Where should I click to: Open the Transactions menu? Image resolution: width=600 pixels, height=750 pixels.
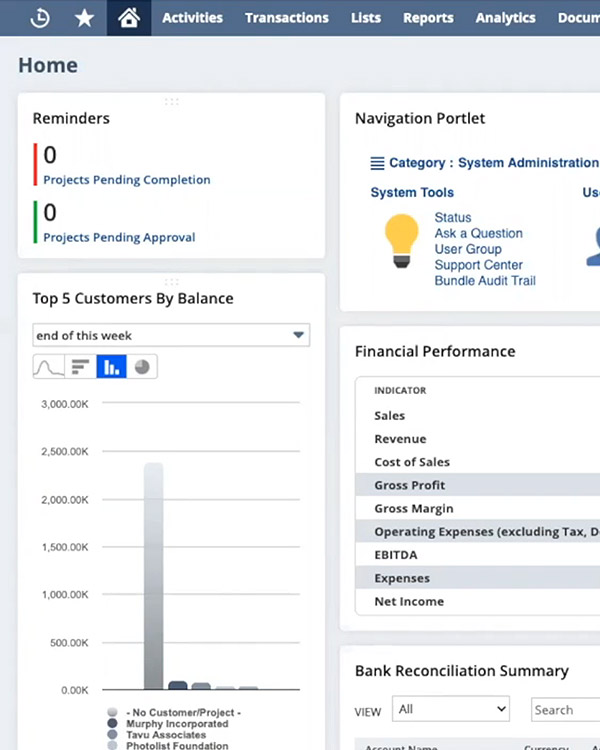pos(287,18)
